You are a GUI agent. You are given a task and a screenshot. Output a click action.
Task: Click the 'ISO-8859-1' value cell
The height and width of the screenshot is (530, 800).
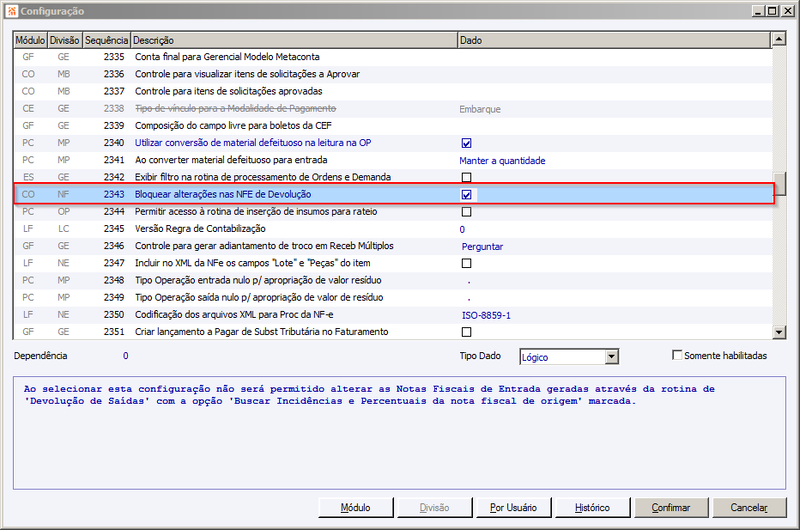[x=486, y=315]
